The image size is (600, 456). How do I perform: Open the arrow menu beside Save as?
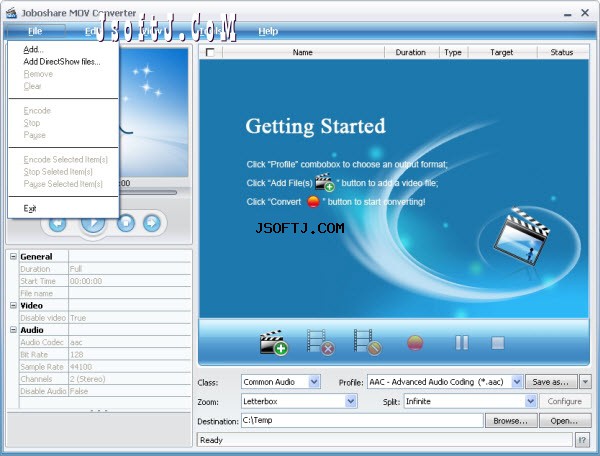(x=585, y=382)
